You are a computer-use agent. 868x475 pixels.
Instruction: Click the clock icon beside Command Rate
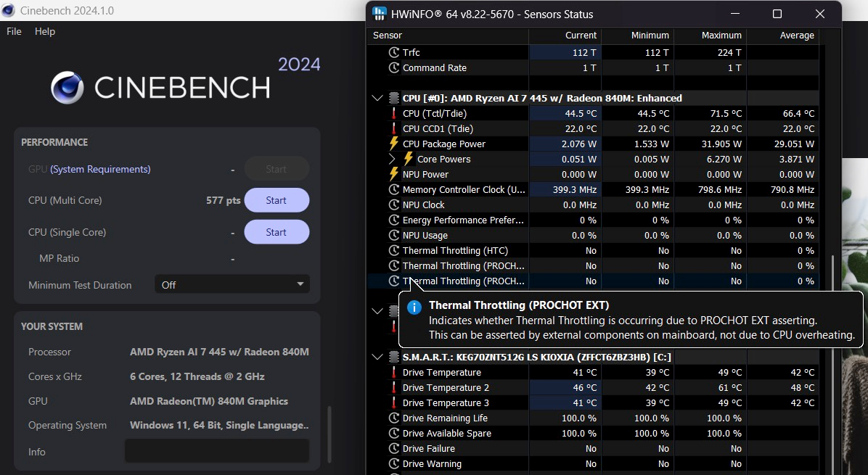(393, 68)
